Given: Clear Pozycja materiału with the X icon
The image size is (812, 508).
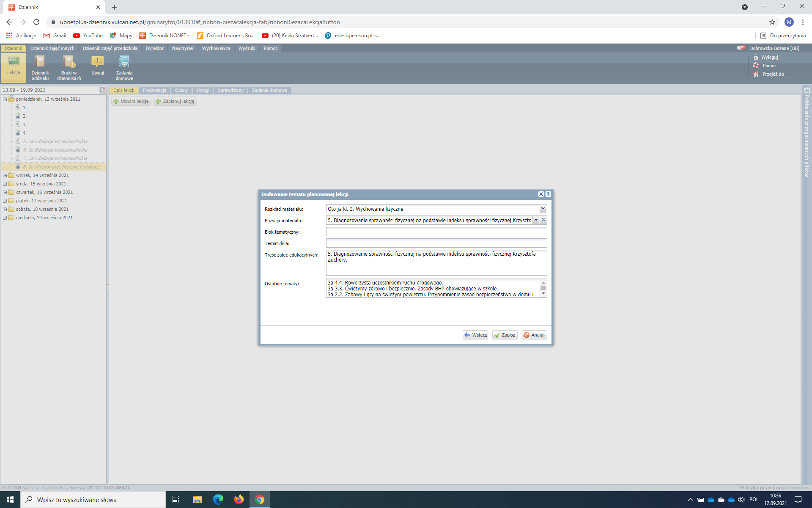Looking at the screenshot, I should click(543, 220).
